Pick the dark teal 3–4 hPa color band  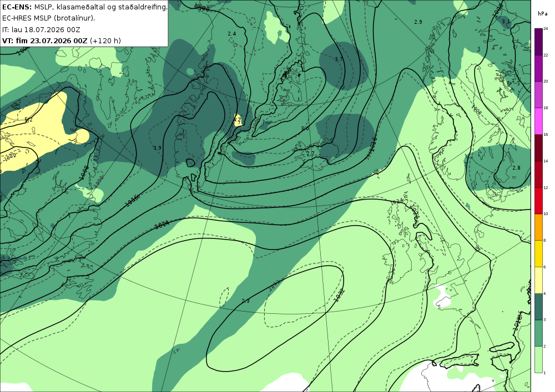[x=538, y=307]
